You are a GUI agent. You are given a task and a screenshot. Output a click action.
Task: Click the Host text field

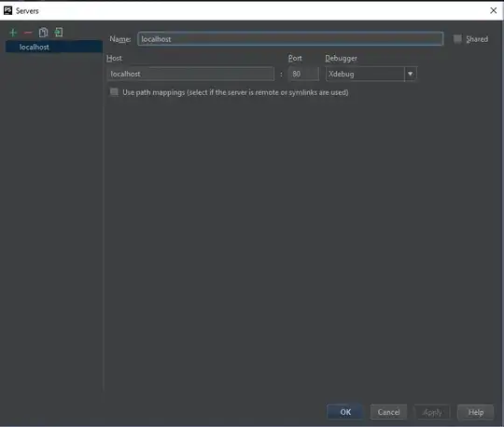point(190,74)
